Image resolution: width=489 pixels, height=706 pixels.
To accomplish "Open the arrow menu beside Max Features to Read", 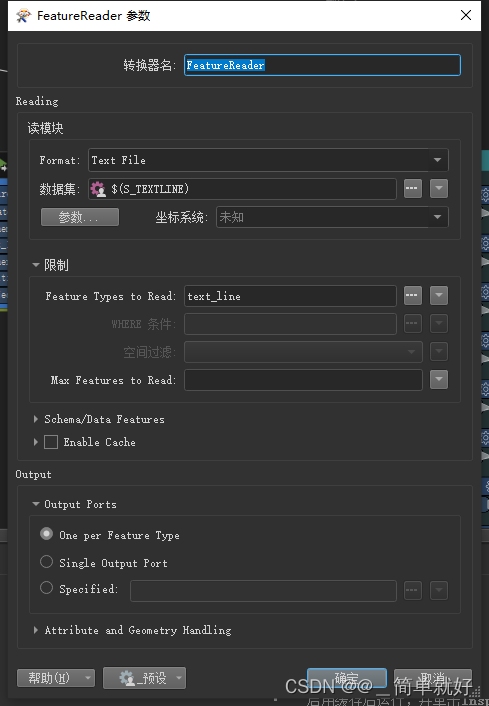I will tap(439, 380).
